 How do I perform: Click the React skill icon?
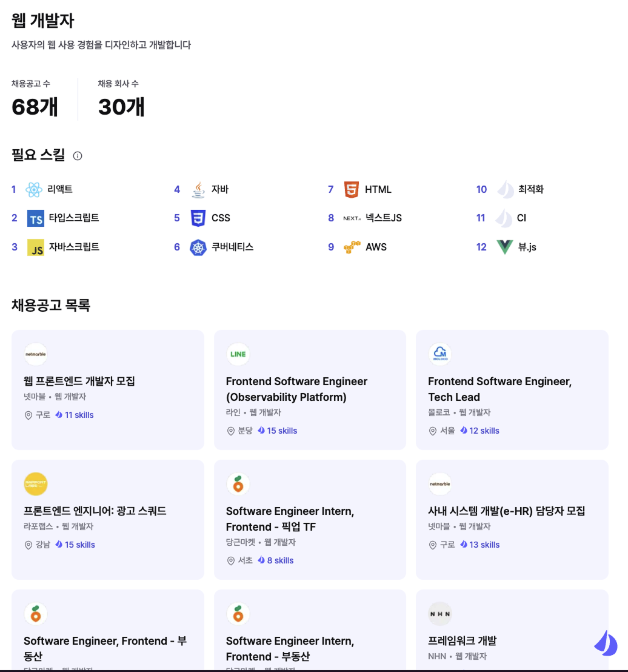point(34,190)
